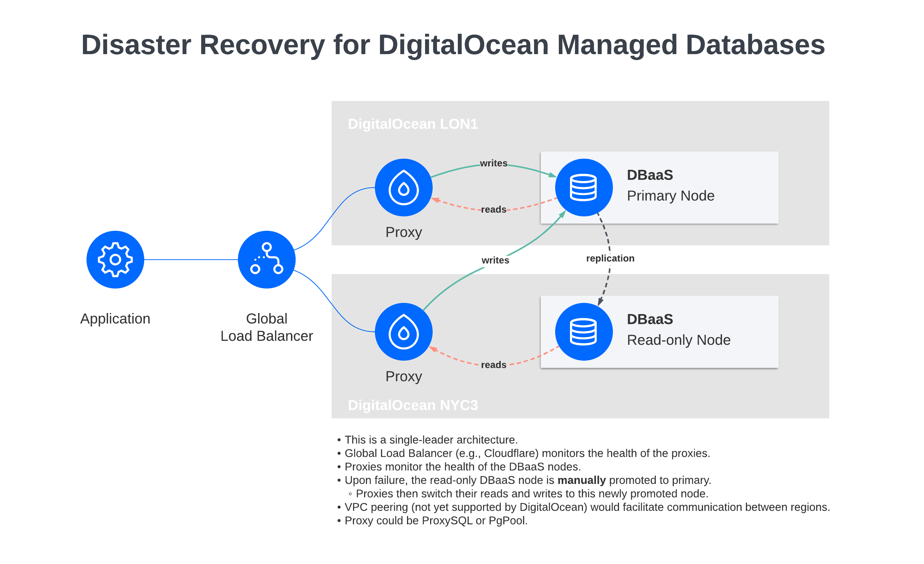Click the 'writes' label in LON1 region
Screen dimensions: 924x564
tap(494, 163)
